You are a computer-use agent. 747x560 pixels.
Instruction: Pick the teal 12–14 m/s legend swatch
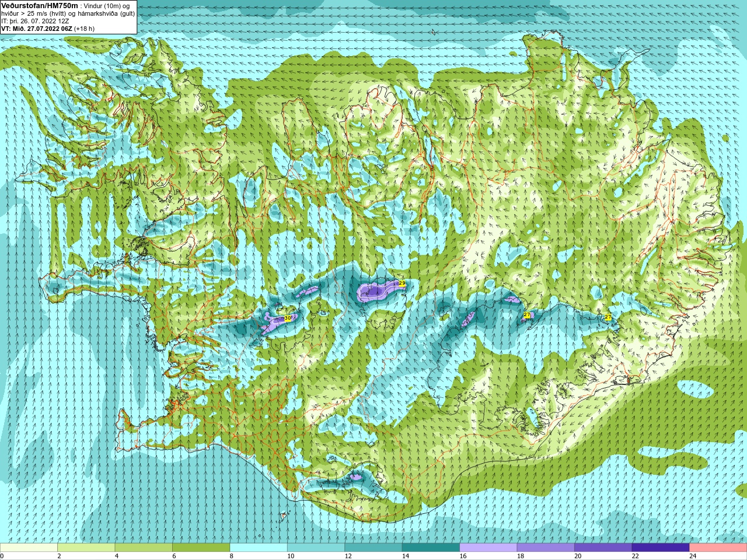373,548
